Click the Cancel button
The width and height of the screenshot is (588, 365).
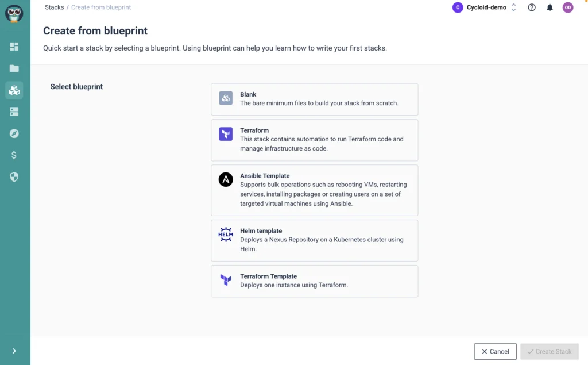tap(495, 351)
